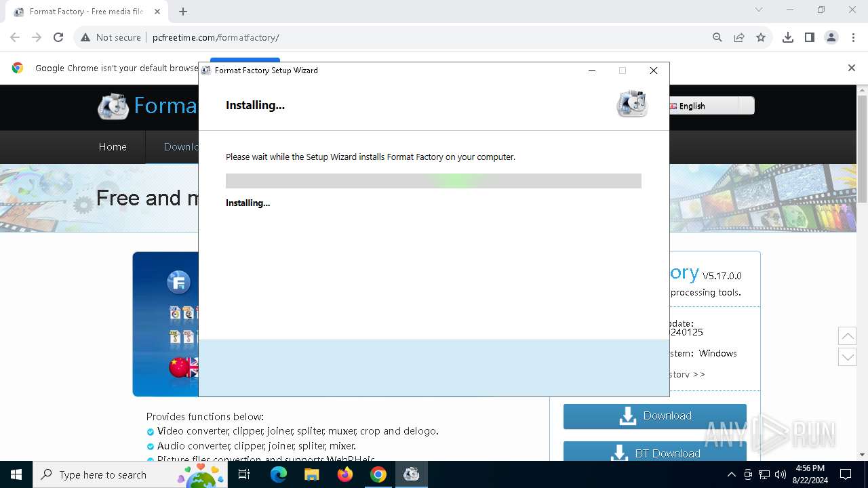This screenshot has height=488, width=868.
Task: Click the browser vertical scrollbar
Action: coord(863,148)
